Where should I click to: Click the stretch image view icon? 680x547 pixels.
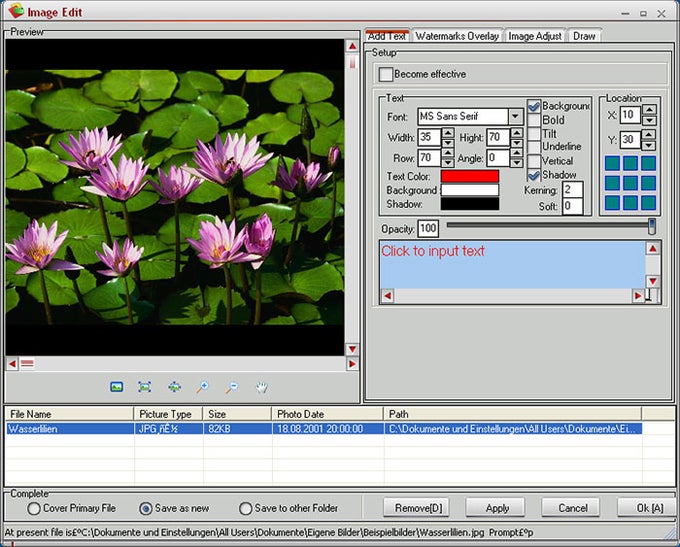click(174, 387)
